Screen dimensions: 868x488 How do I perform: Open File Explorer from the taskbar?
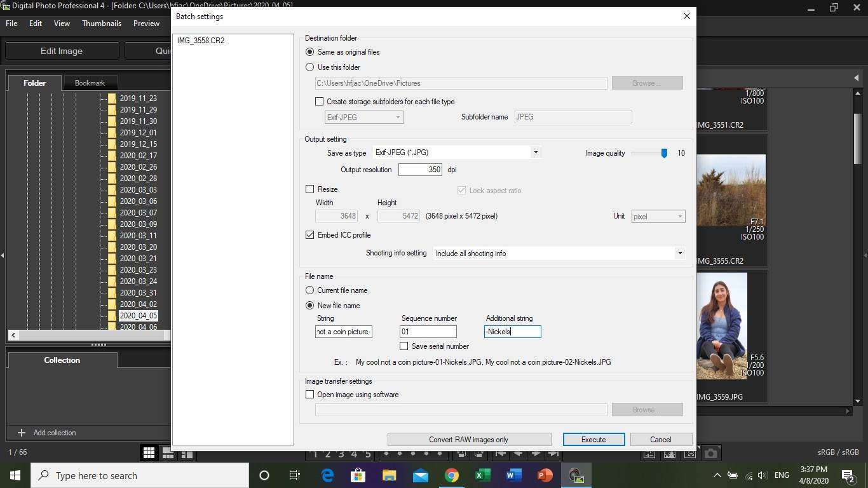pyautogui.click(x=389, y=475)
